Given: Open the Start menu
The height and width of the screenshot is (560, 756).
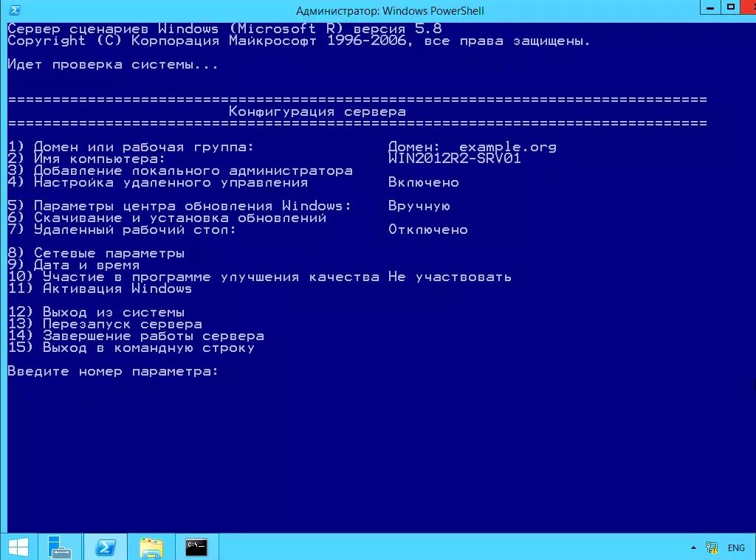Looking at the screenshot, I should coord(18,546).
